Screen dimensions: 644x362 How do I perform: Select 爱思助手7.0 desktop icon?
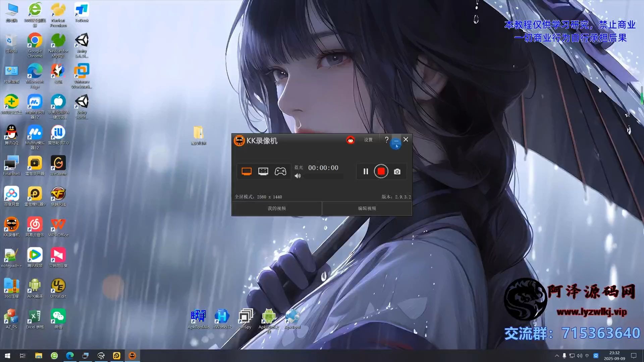[58, 135]
